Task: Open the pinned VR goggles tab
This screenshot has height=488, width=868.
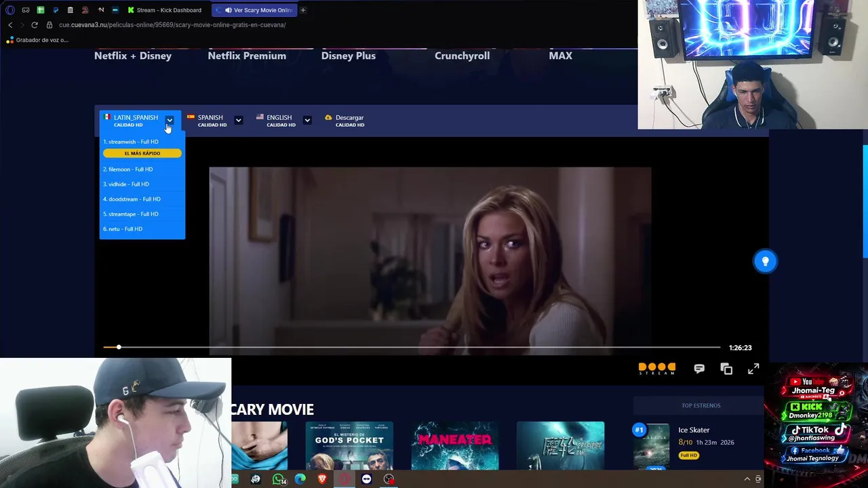Action: tap(26, 10)
